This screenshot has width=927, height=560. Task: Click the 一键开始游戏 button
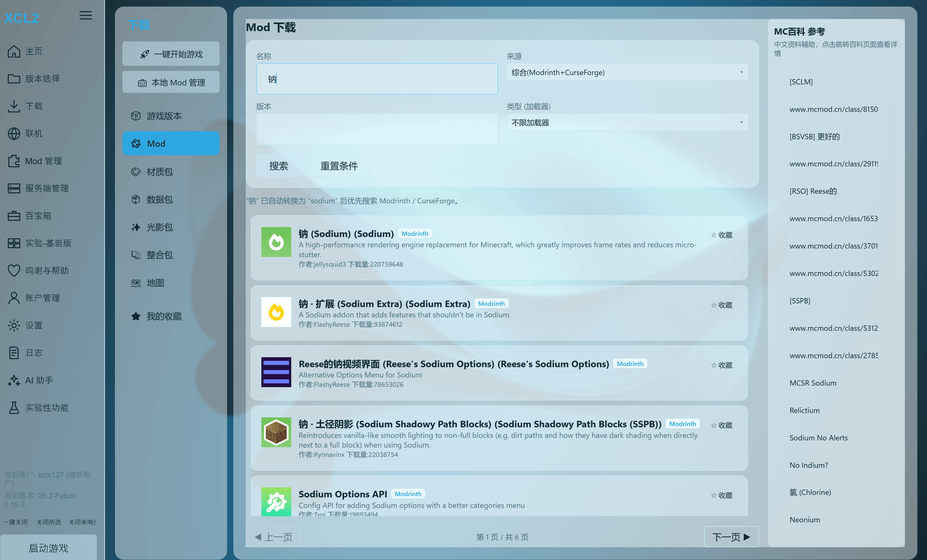click(x=171, y=54)
